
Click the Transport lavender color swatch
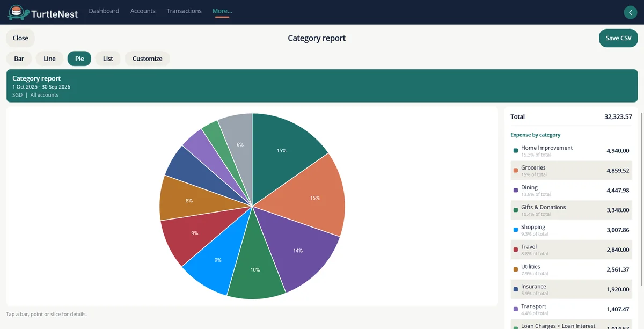(516, 309)
